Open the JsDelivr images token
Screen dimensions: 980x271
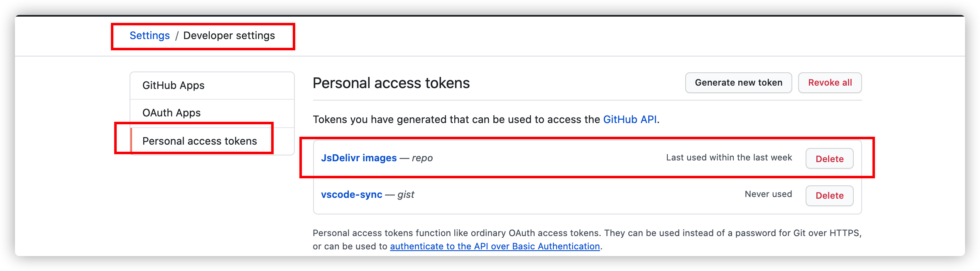pyautogui.click(x=359, y=158)
